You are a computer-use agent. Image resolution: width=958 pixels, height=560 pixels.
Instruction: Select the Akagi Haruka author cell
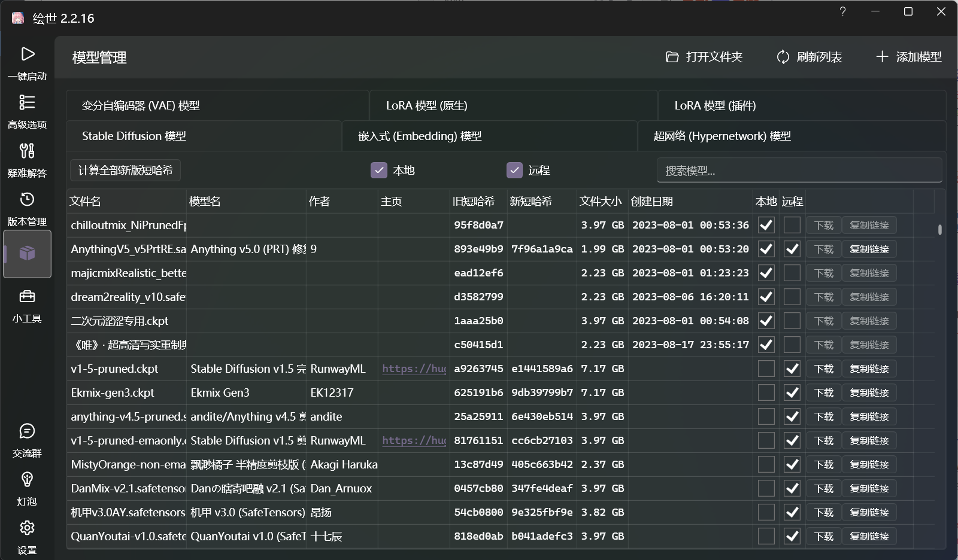click(343, 464)
